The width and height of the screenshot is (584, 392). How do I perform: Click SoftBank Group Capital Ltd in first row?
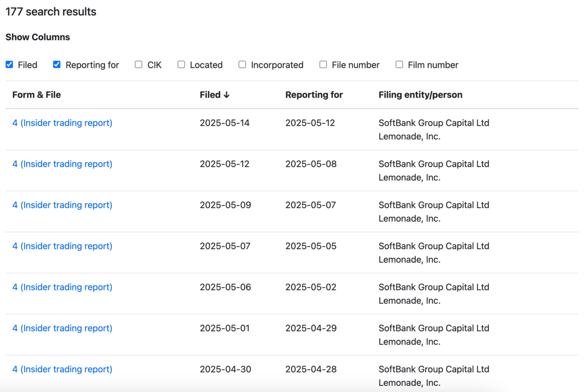coord(434,123)
